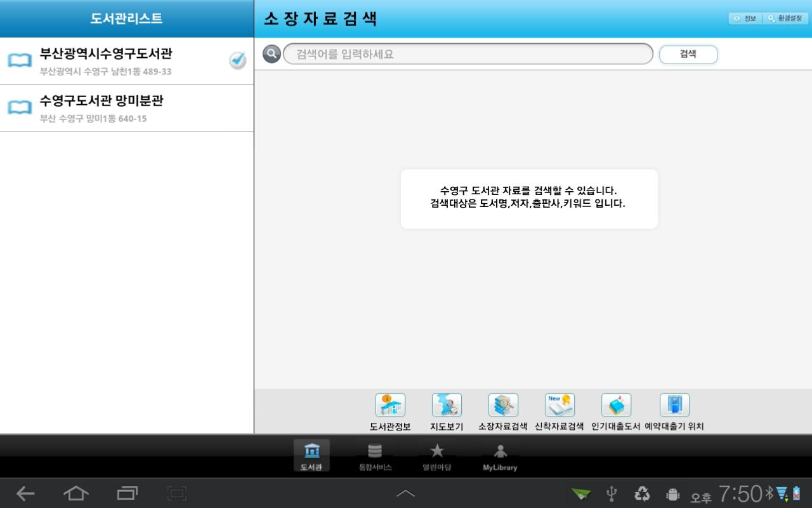812x508 pixels.
Task: Switch to the 도서관 tab
Action: (311, 456)
